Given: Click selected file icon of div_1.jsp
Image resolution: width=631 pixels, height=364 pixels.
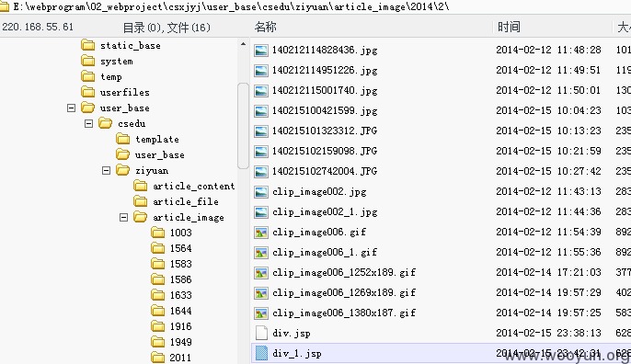Looking at the screenshot, I should point(261,354).
